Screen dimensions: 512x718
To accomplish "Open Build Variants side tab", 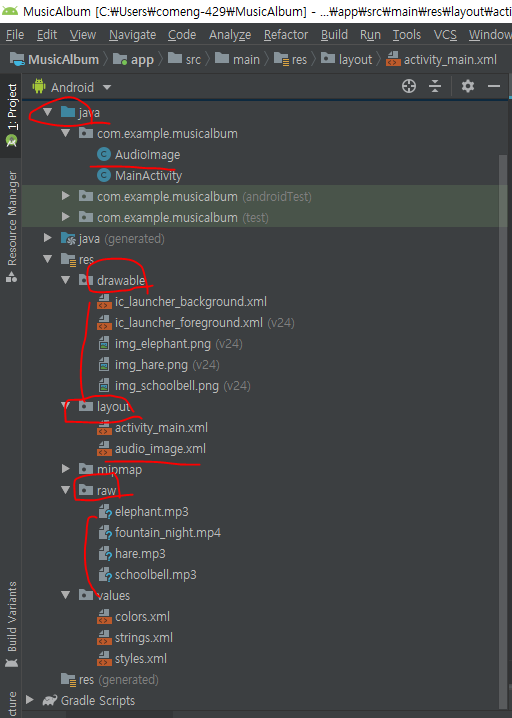I will pos(11,625).
